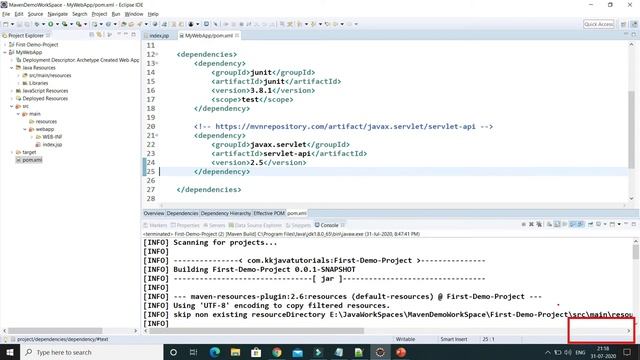Image resolution: width=640 pixels, height=360 pixels.
Task: Open the Help menu
Action: pyautogui.click(x=153, y=14)
